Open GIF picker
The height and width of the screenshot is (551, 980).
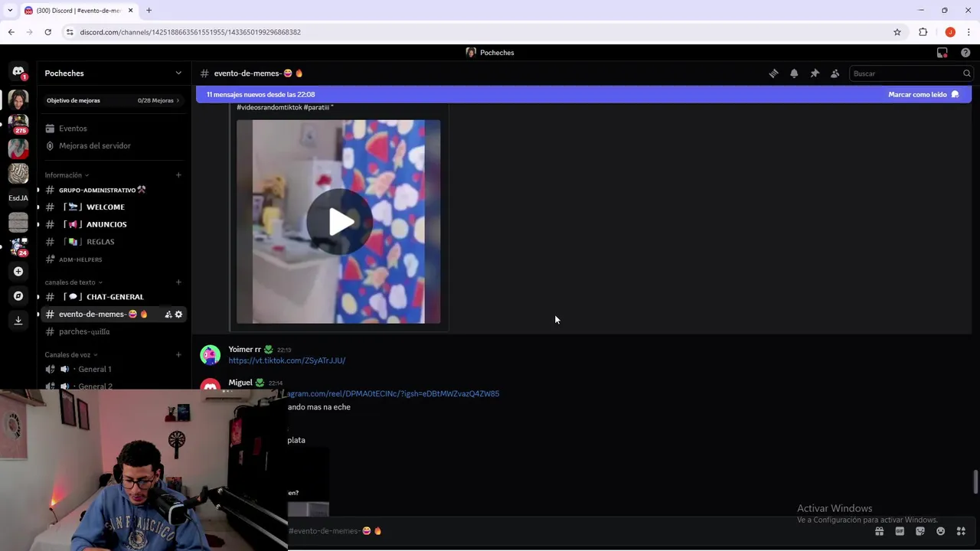tap(900, 531)
